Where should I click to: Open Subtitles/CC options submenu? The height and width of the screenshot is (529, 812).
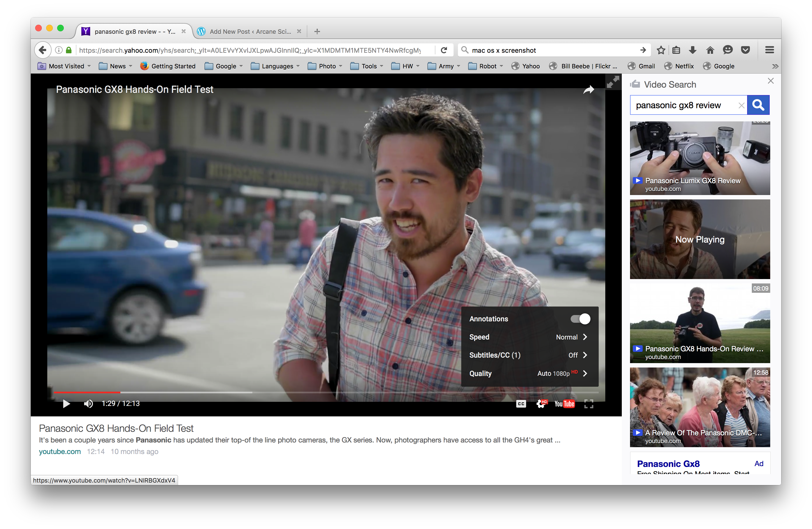[x=530, y=355]
